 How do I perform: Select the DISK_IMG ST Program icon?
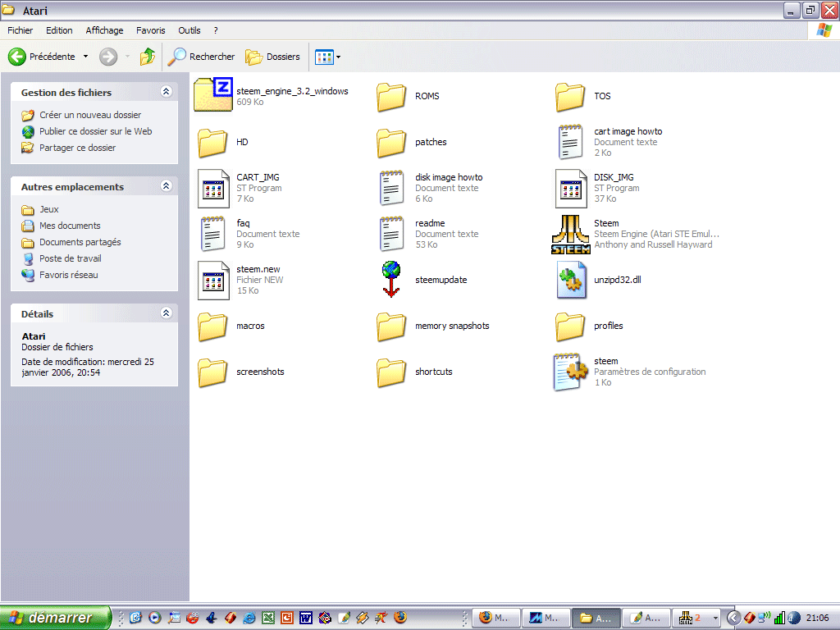(x=571, y=189)
